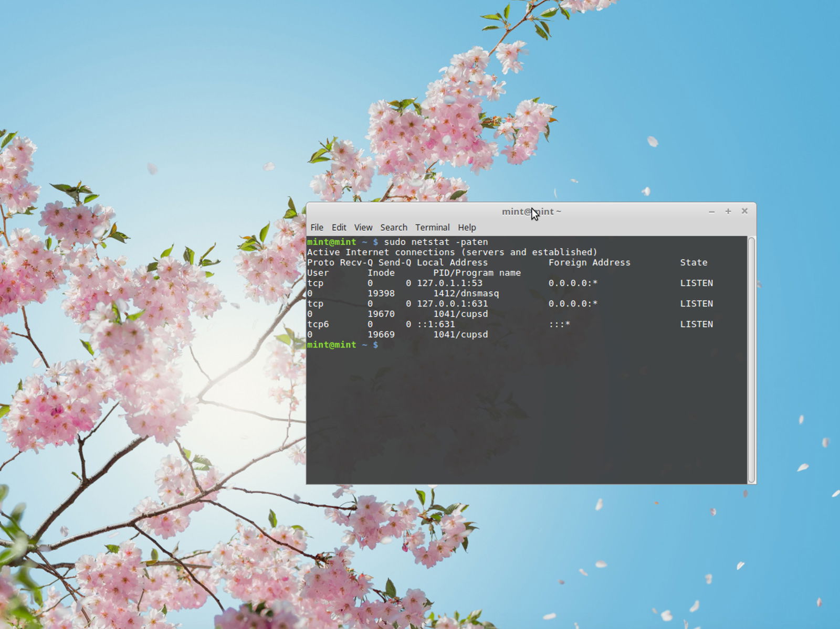Minimize the terminal window

tap(711, 211)
